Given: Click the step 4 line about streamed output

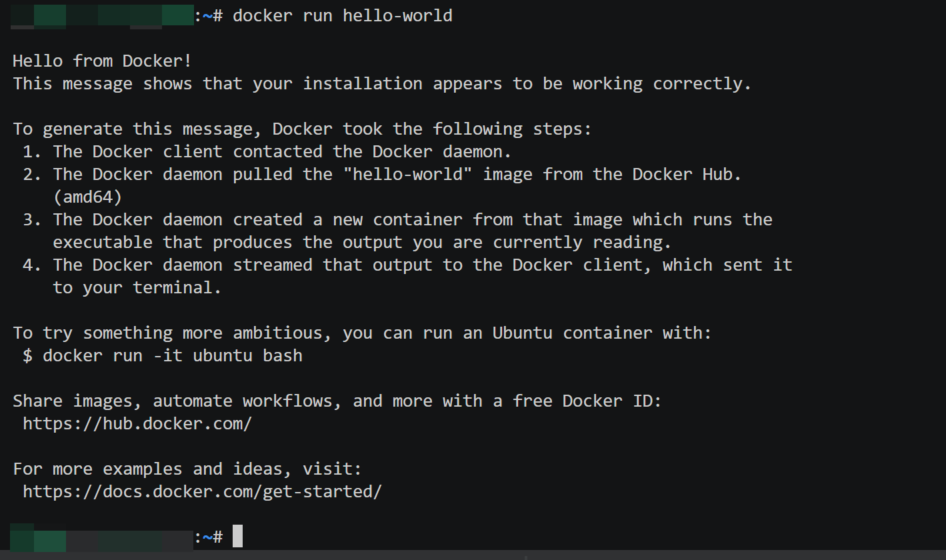Looking at the screenshot, I should [408, 265].
